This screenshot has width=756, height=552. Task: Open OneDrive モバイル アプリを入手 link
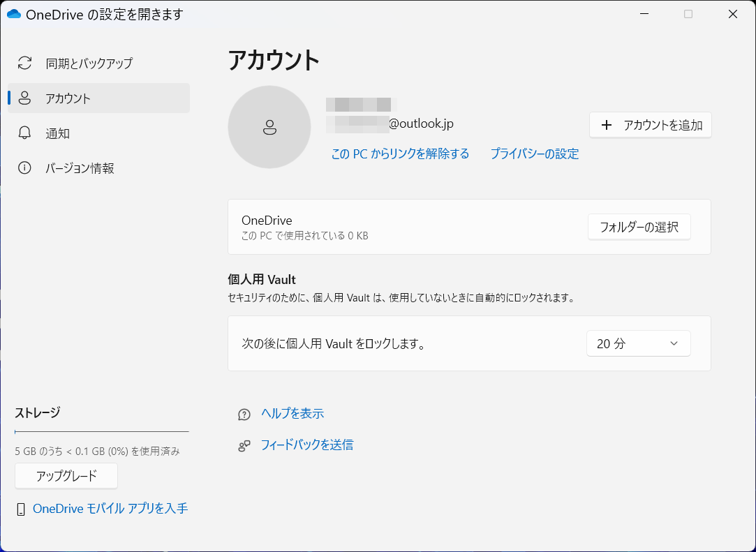pos(110,509)
